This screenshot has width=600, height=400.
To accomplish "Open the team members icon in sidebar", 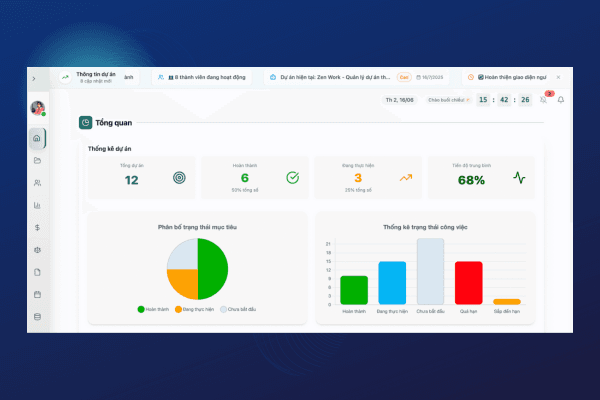I will [x=37, y=183].
